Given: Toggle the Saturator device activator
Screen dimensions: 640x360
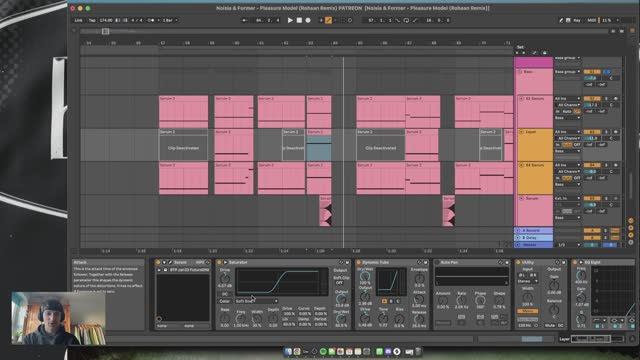Looking at the screenshot, I should click(x=219, y=262).
